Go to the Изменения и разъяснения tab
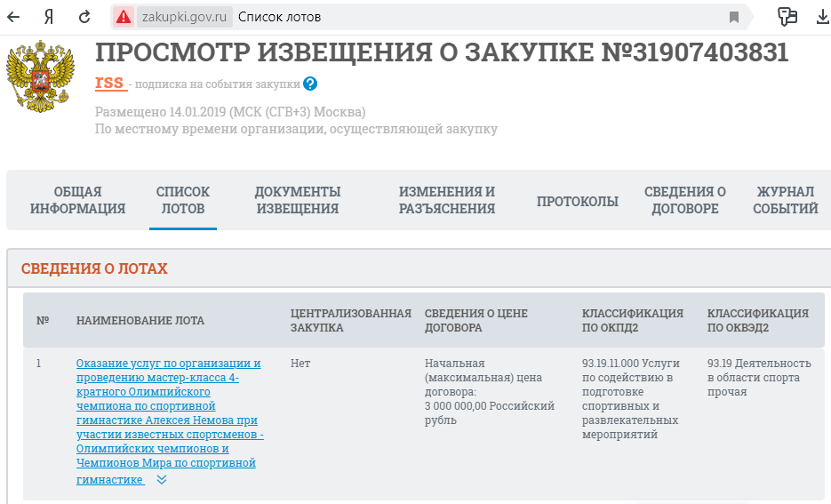The image size is (831, 504). [446, 200]
